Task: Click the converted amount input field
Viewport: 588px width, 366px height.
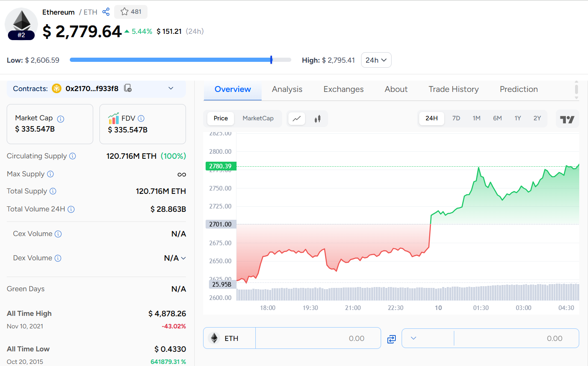Action: [x=516, y=338]
